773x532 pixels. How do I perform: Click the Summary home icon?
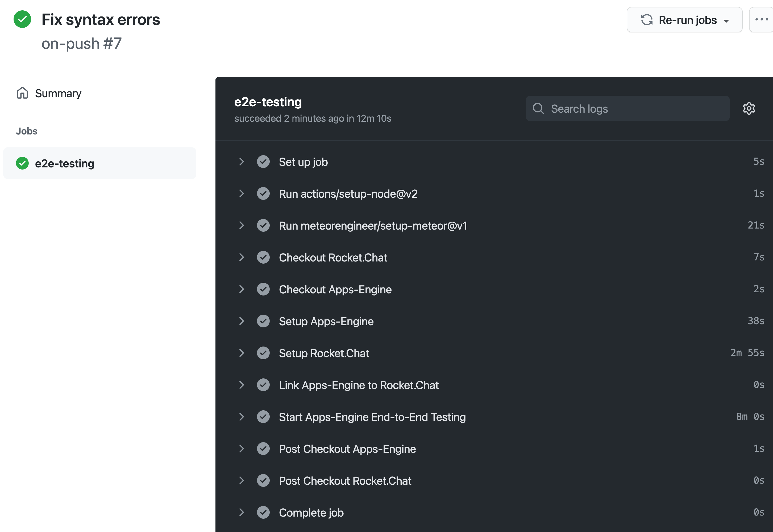[x=22, y=93]
